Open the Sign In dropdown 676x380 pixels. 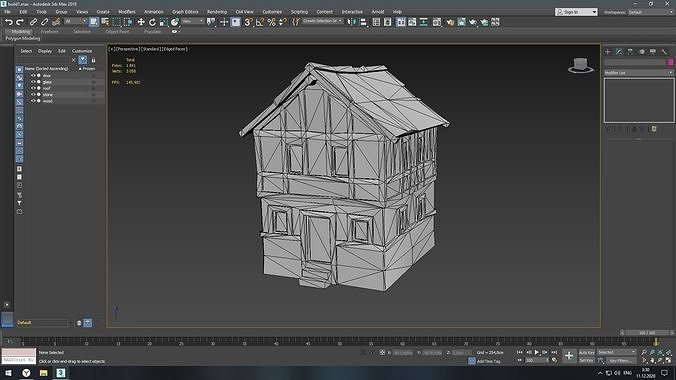click(x=576, y=12)
